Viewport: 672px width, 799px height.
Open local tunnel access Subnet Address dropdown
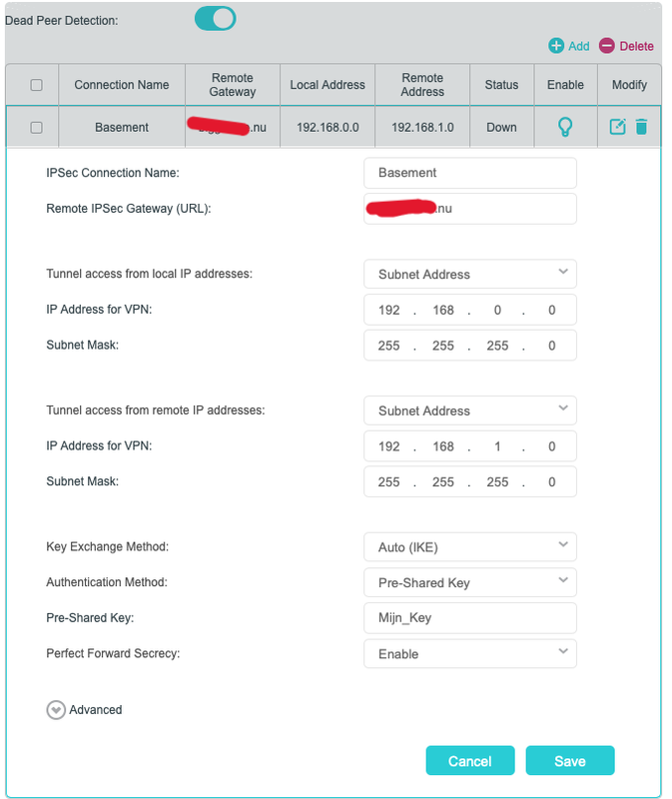point(470,274)
